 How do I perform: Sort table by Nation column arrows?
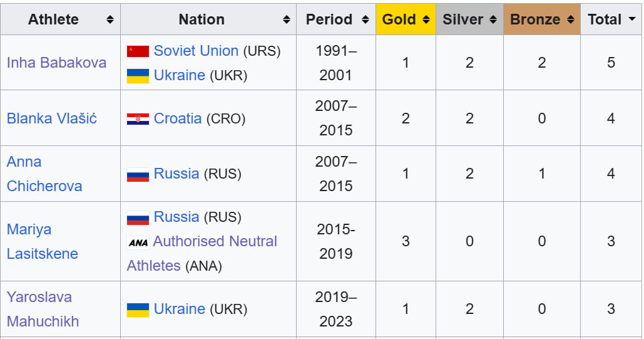point(286,19)
